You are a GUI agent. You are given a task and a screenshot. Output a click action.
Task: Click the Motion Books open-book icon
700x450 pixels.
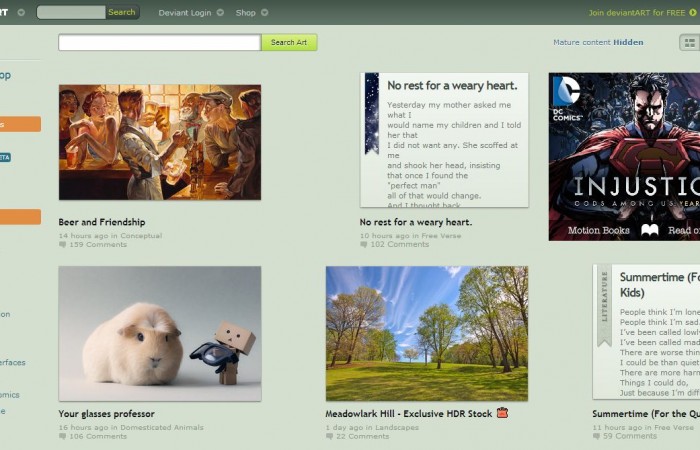(x=650, y=230)
